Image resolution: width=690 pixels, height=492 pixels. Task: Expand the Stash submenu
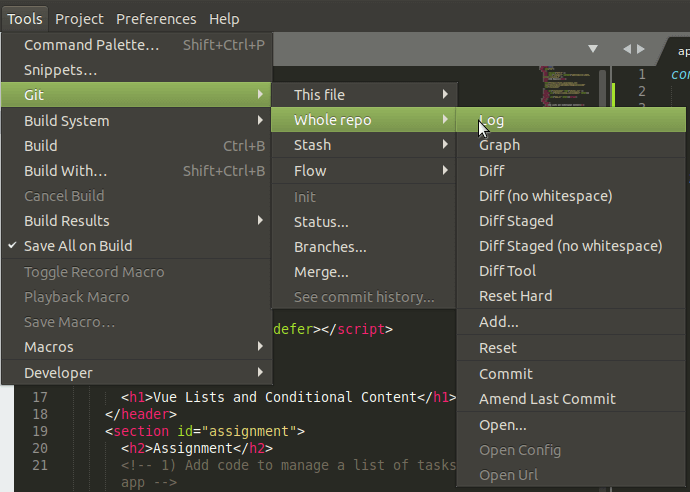pyautogui.click(x=364, y=145)
